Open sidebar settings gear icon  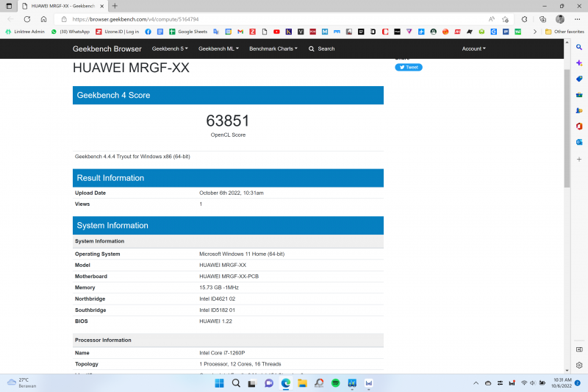579,365
